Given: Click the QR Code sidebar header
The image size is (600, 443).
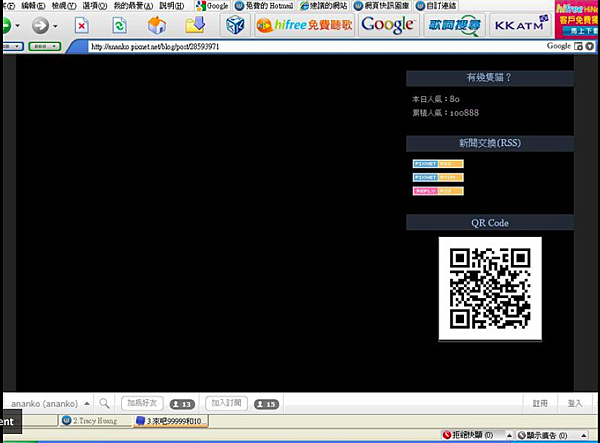Looking at the screenshot, I should 489,223.
